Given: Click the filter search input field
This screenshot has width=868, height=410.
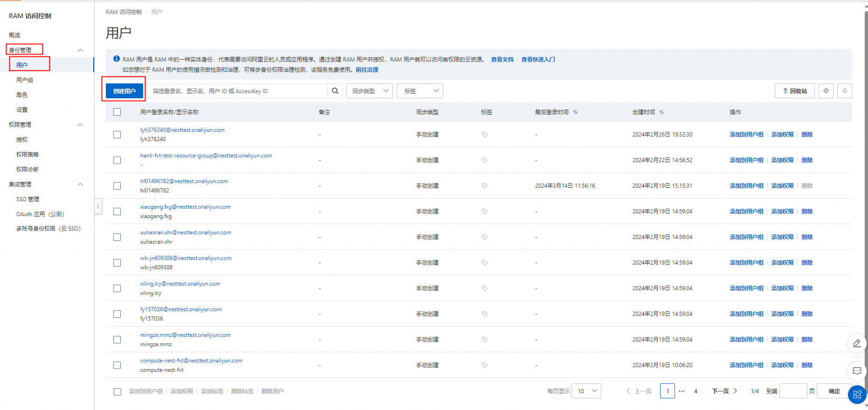Looking at the screenshot, I should (x=238, y=91).
